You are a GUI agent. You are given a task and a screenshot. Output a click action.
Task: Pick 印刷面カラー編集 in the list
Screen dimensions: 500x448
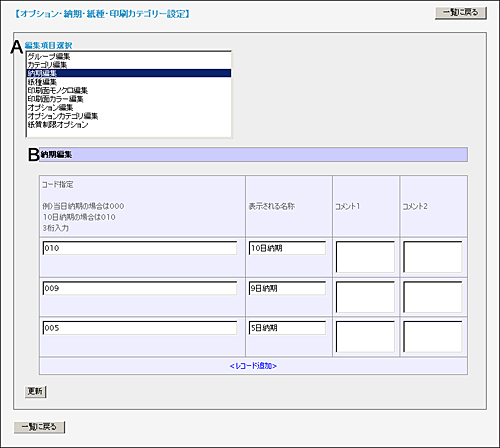coord(129,99)
